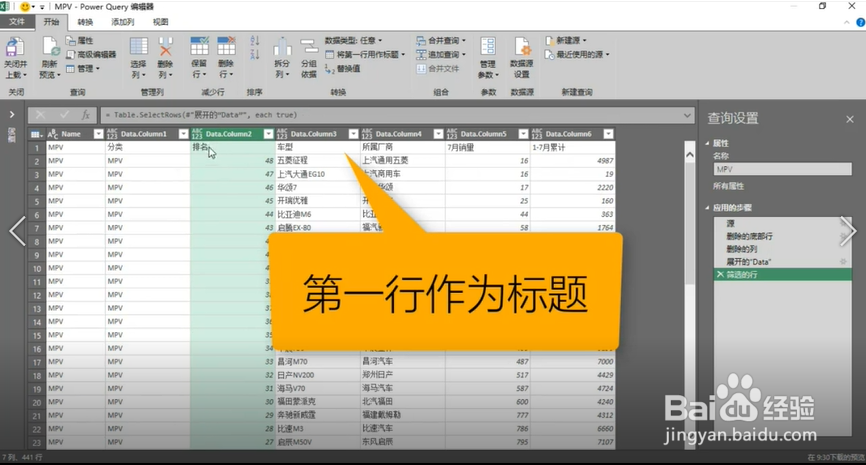Open the Advanced Editor (高级编辑器)
The image size is (866, 465).
pyautogui.click(x=91, y=54)
